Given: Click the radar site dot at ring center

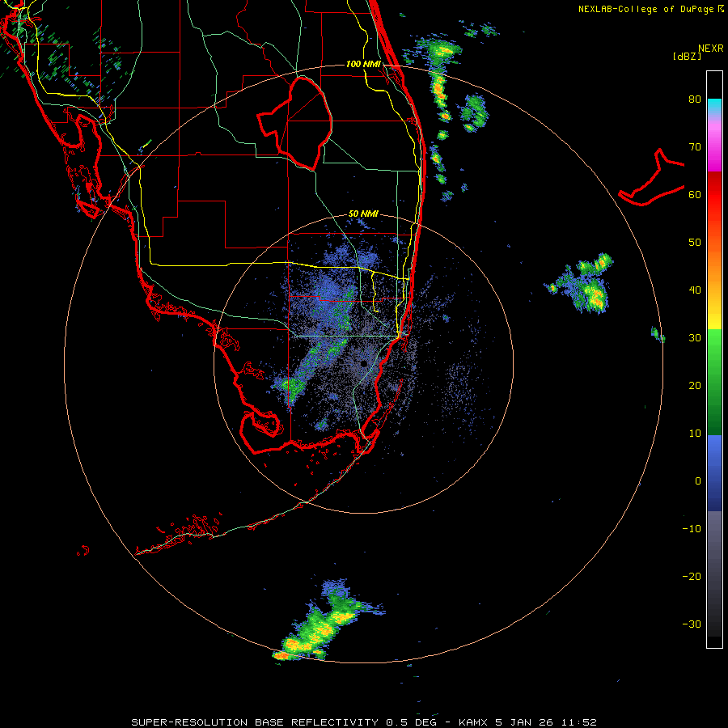Looking at the screenshot, I should tap(364, 363).
